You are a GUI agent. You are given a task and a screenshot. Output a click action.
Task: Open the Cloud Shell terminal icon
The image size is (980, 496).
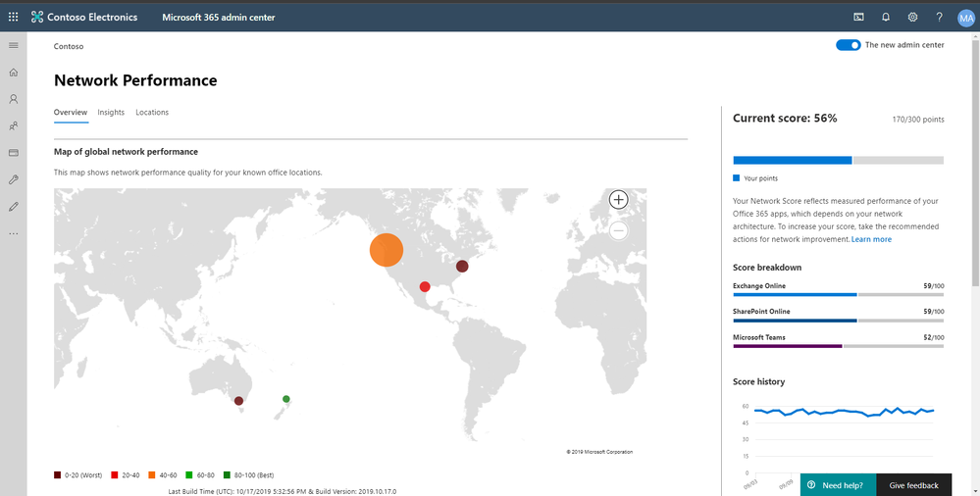click(858, 17)
